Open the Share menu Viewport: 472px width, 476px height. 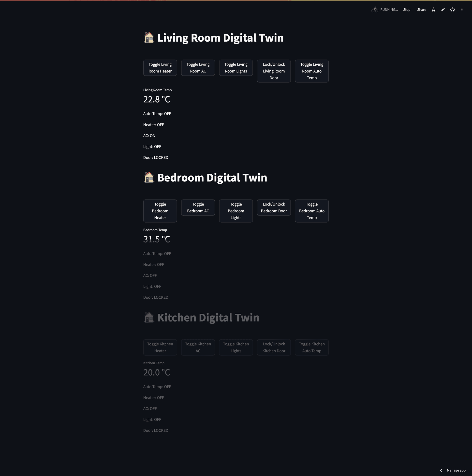(x=422, y=9)
